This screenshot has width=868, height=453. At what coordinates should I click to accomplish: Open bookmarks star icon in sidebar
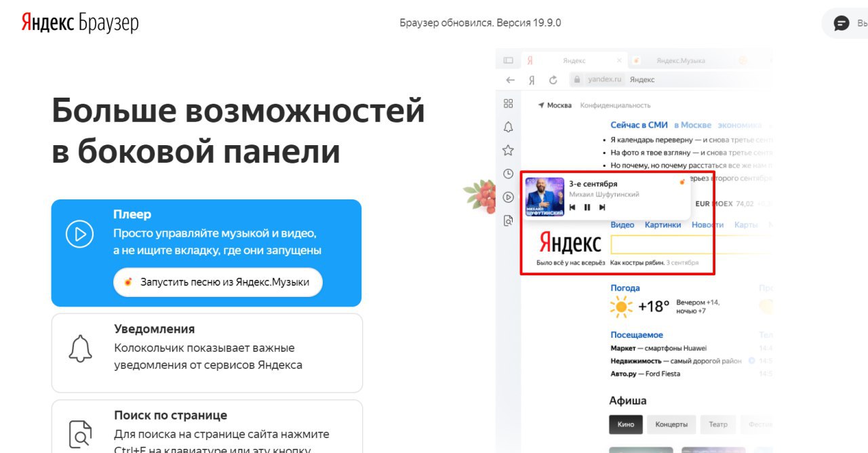tap(508, 150)
